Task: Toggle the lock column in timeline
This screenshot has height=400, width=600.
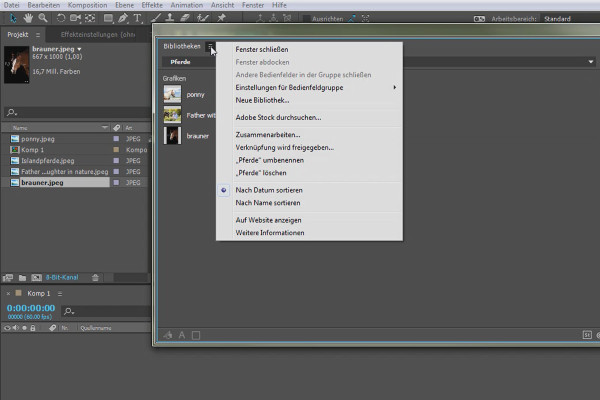Action: pos(33,328)
